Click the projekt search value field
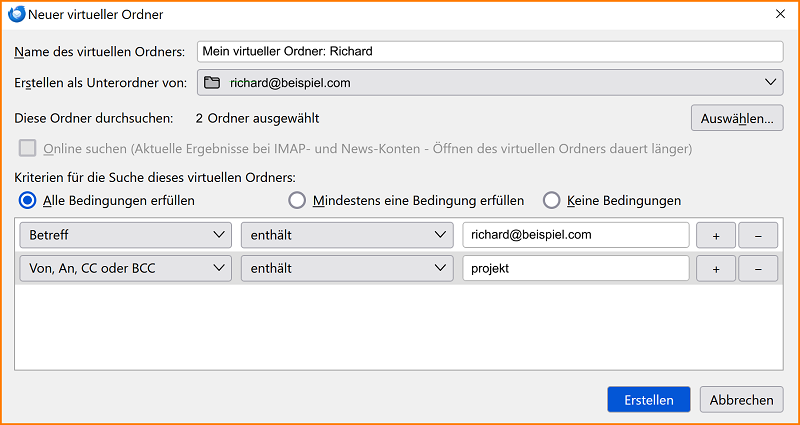 coord(576,268)
